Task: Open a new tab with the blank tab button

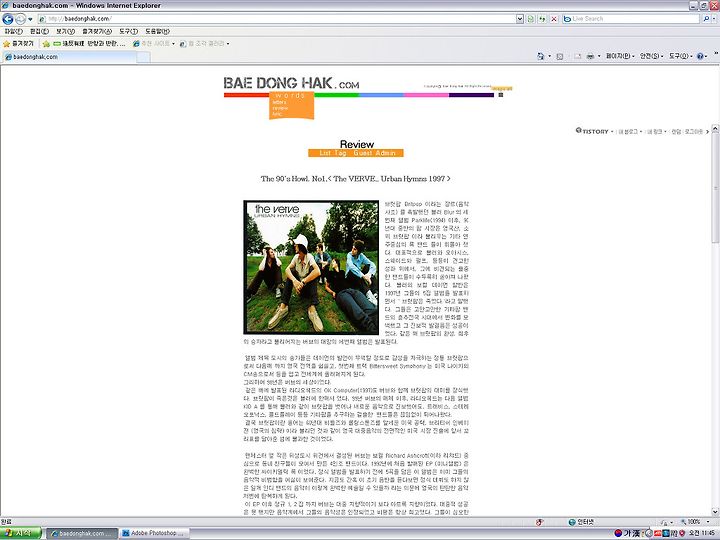Action: (x=144, y=57)
